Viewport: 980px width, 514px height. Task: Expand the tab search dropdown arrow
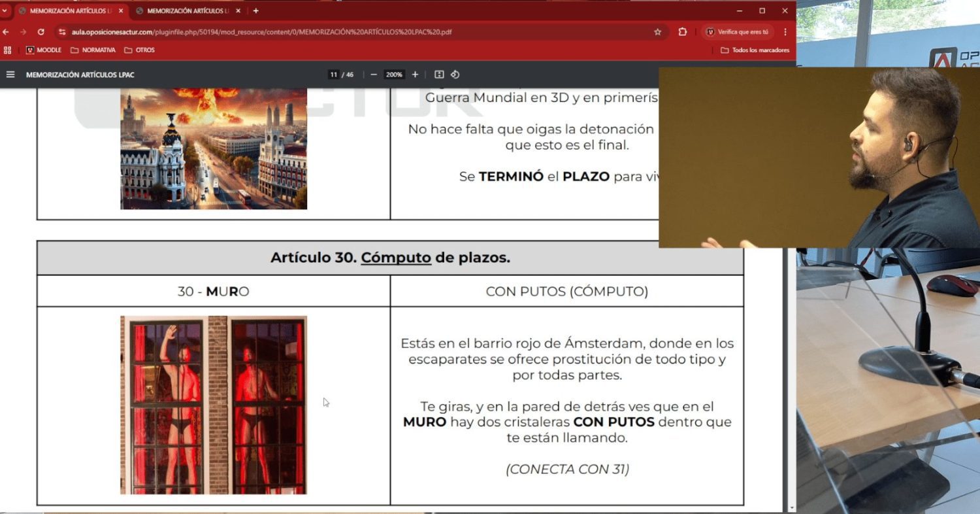coord(4,10)
